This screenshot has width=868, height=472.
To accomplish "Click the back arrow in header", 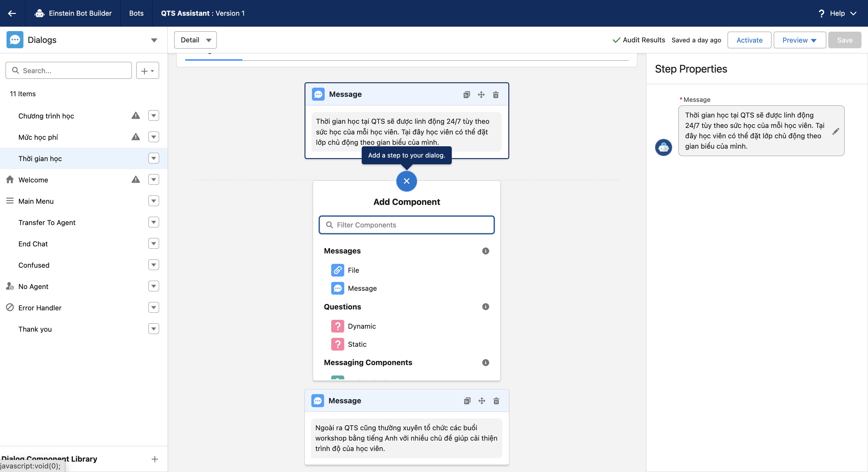I will pos(12,13).
